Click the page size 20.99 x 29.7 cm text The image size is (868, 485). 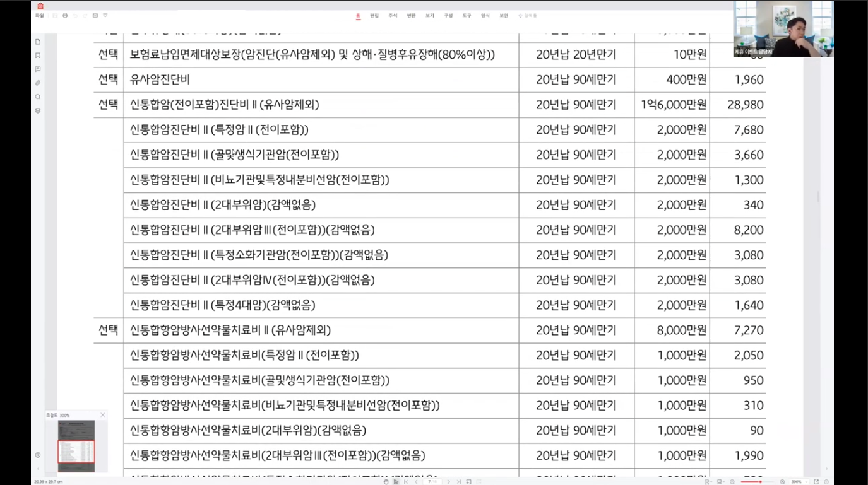tap(49, 481)
